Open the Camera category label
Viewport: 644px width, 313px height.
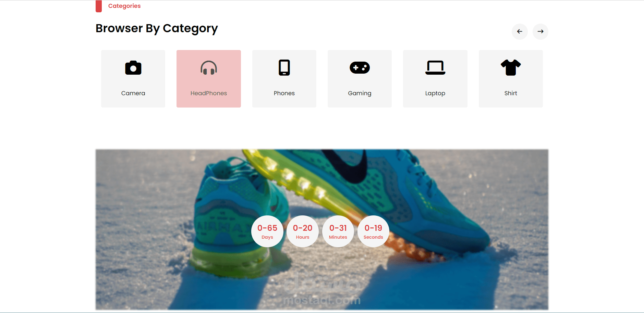tap(133, 93)
